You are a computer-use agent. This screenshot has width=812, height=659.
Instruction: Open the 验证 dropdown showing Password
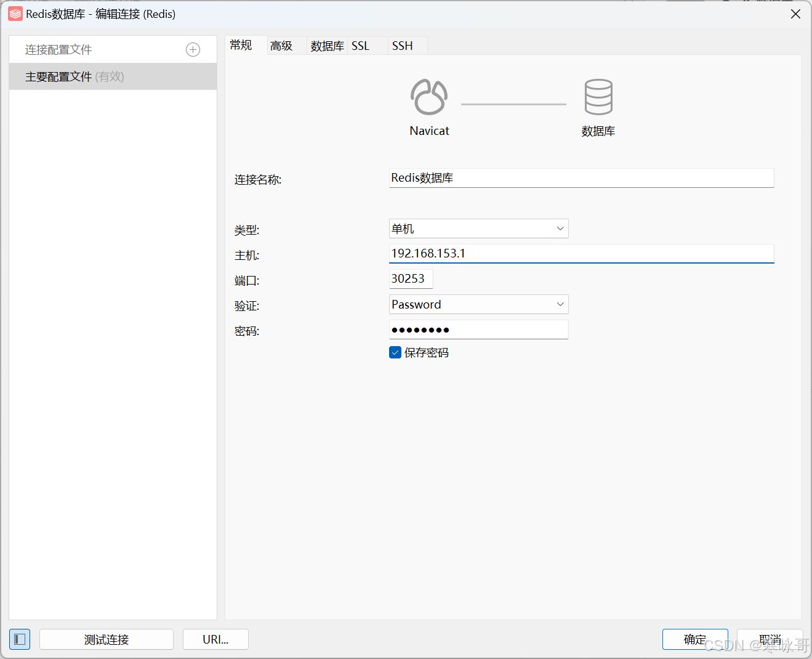click(x=479, y=304)
